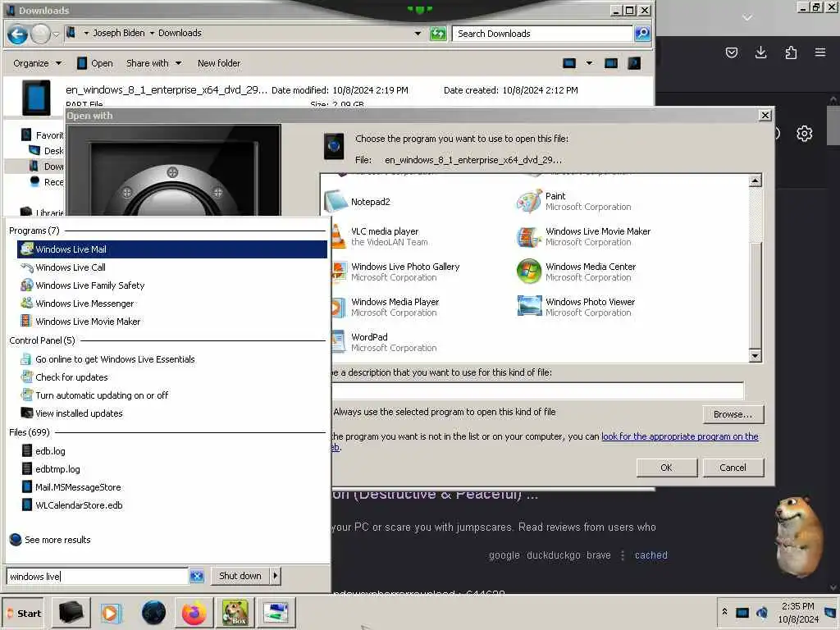Click the cached link on webpage
The width and height of the screenshot is (840, 630).
(x=651, y=555)
